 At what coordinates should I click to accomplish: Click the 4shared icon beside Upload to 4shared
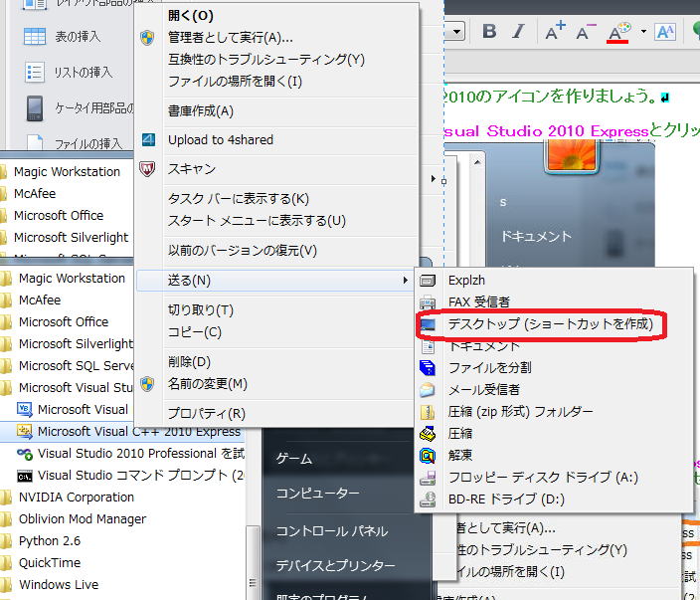click(x=148, y=140)
